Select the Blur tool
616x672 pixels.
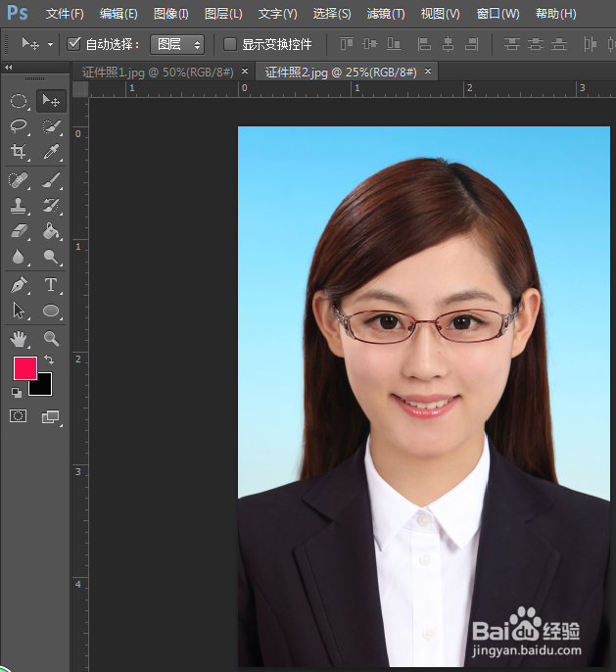coord(19,257)
